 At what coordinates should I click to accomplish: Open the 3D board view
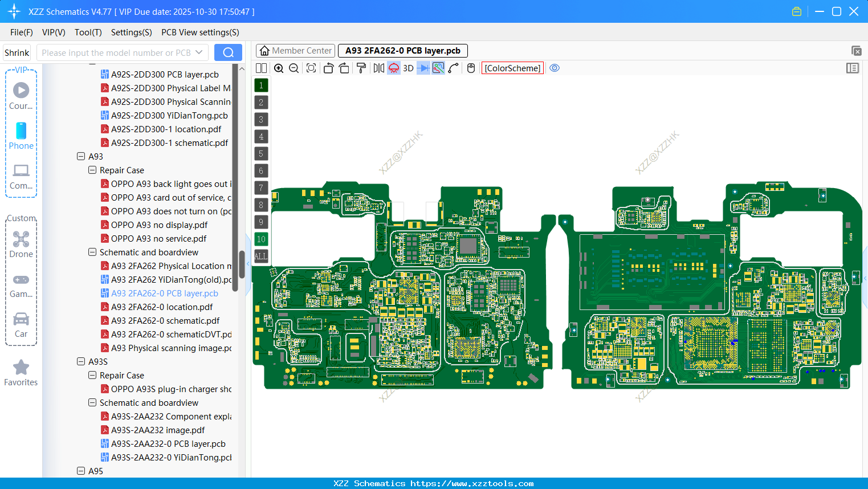[408, 68]
